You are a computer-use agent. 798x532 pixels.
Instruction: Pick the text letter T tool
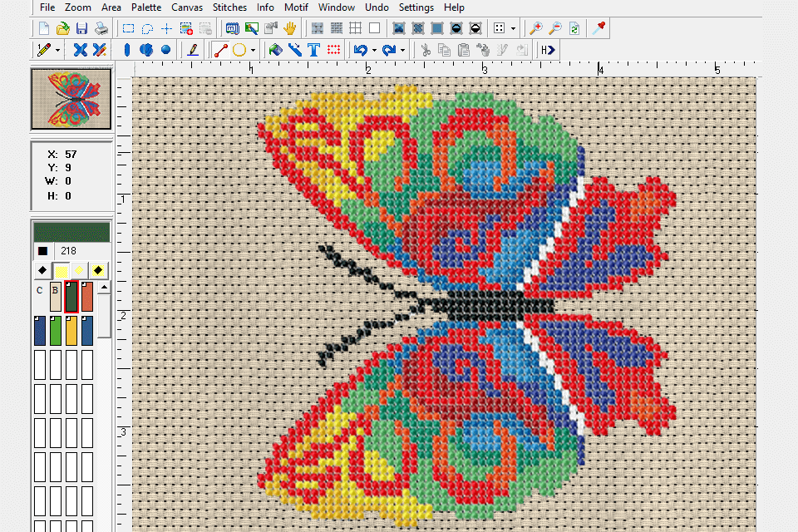point(313,50)
